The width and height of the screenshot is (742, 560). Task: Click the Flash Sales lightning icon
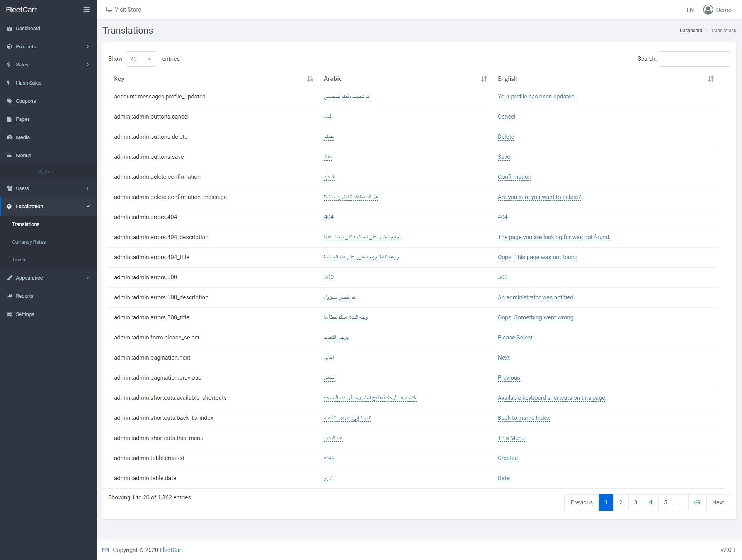click(9, 83)
